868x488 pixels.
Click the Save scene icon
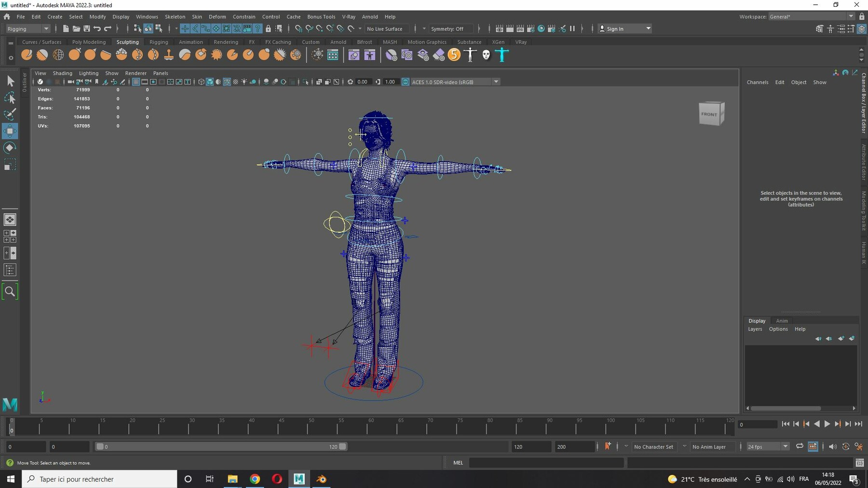pyautogui.click(x=87, y=29)
